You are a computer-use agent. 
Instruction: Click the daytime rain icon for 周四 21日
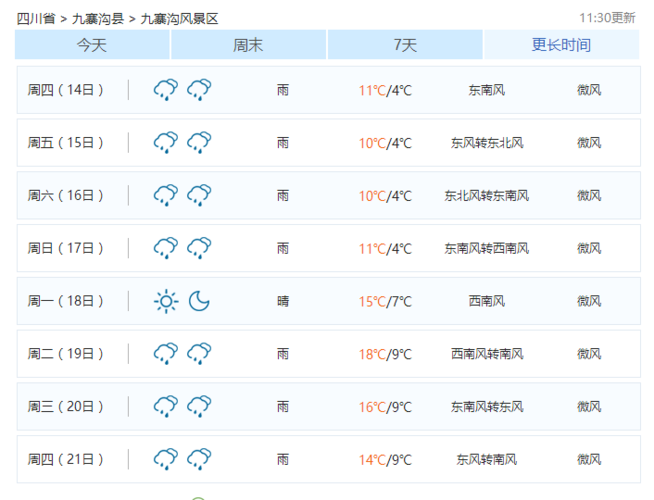point(166,459)
